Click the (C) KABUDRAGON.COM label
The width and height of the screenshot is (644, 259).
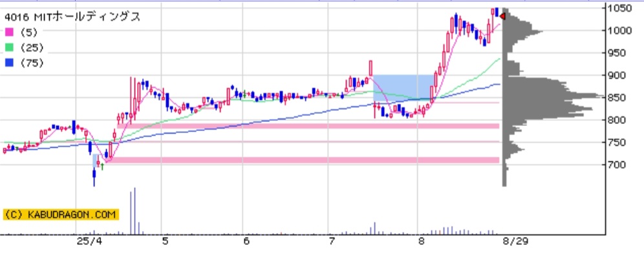click(61, 214)
